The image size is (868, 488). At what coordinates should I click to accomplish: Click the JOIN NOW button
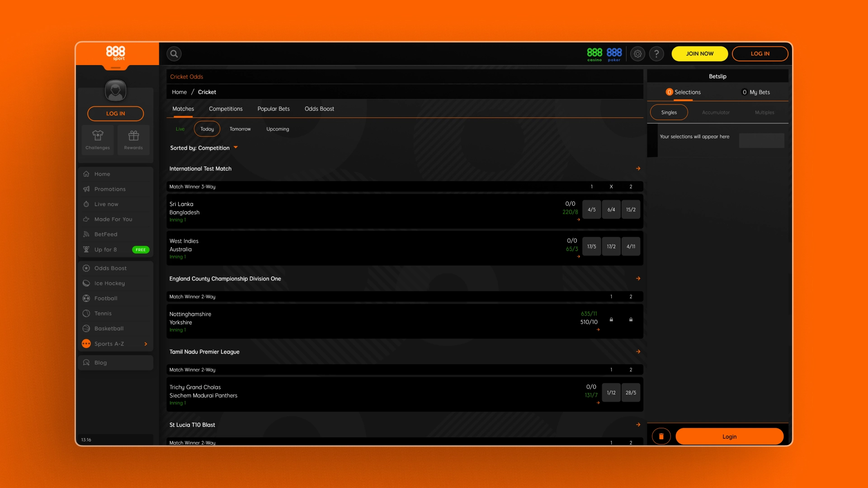(700, 54)
